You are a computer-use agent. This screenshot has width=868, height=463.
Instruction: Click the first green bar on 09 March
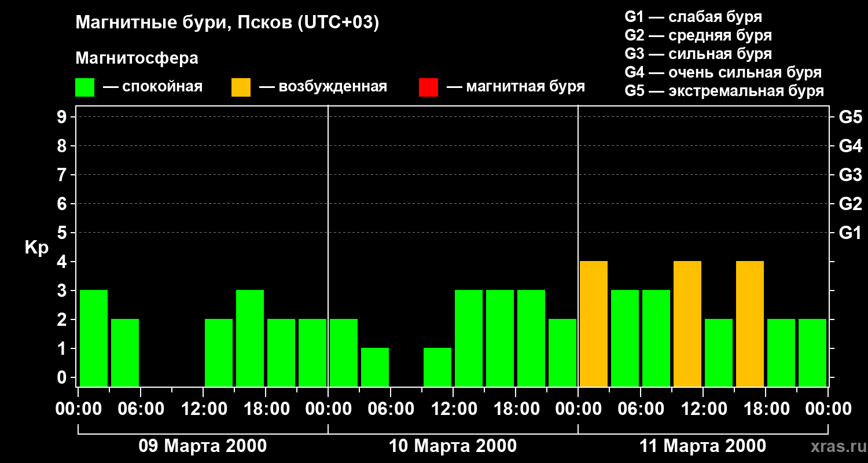pyautogui.click(x=94, y=339)
